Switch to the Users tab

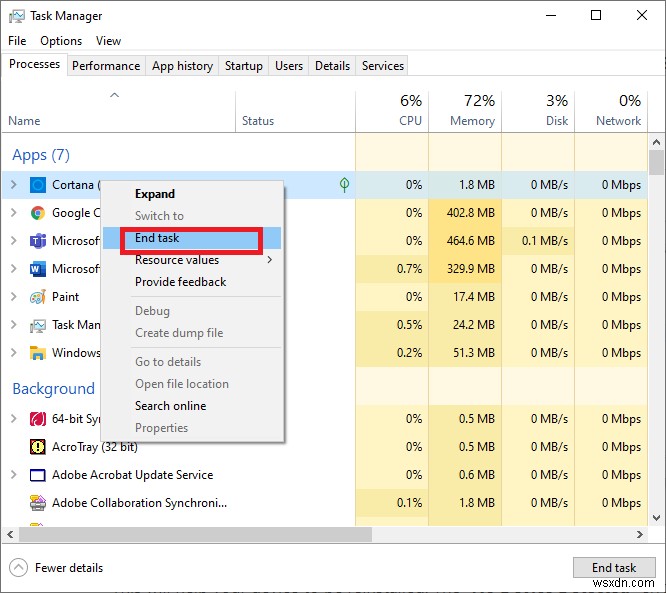(x=289, y=66)
